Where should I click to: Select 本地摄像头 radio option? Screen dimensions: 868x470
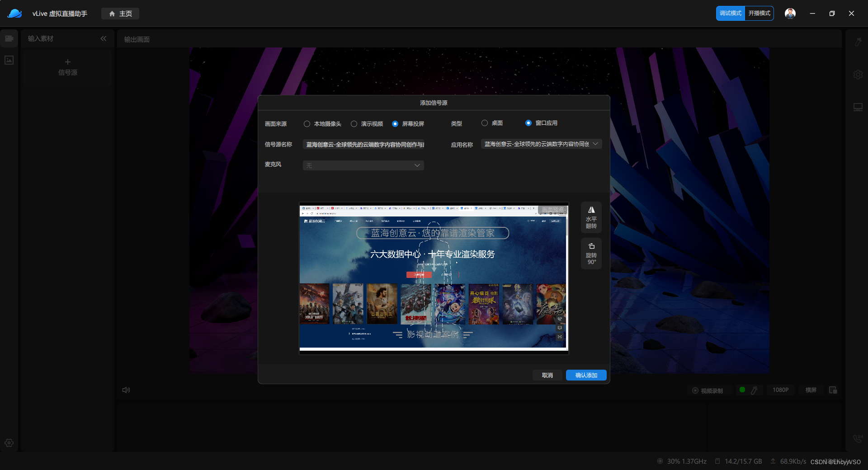(307, 124)
